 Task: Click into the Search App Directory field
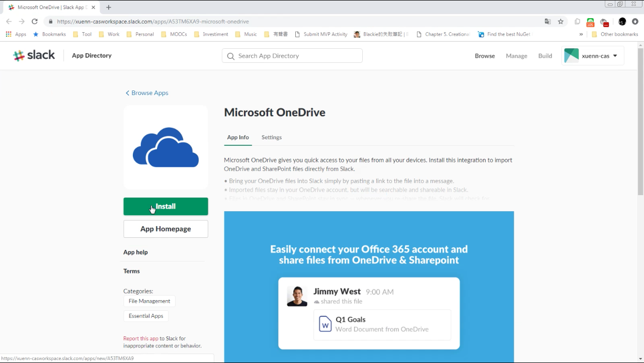pos(292,56)
